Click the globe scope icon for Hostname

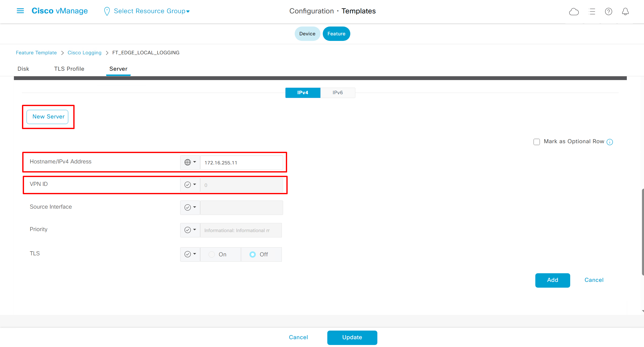tap(188, 162)
